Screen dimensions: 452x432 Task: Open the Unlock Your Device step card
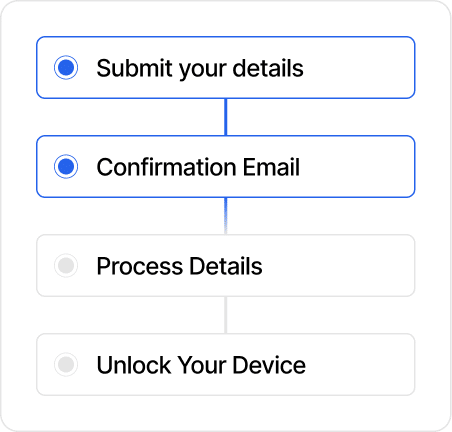(226, 364)
